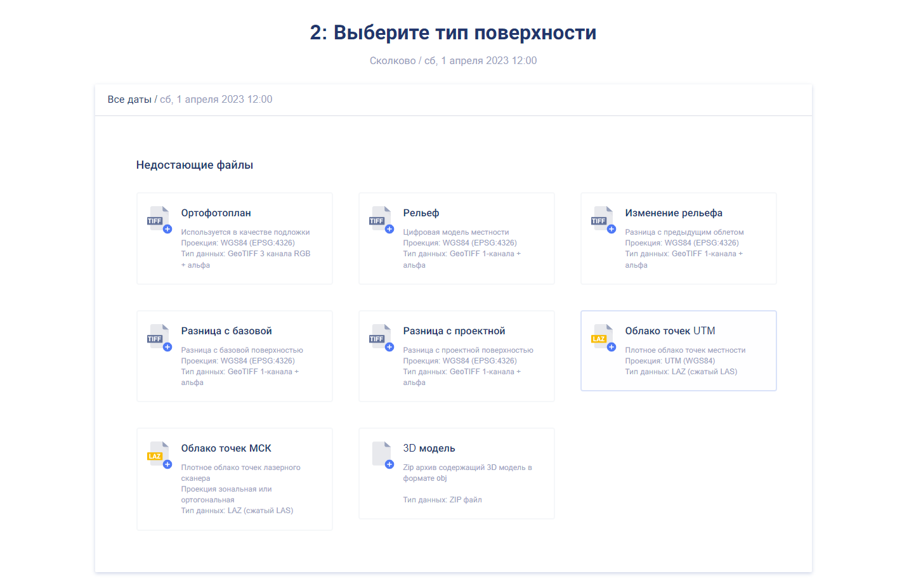Viewport: 909px width, 588px height.
Task: Choose the Облако точек МСК title
Action: pos(226,448)
